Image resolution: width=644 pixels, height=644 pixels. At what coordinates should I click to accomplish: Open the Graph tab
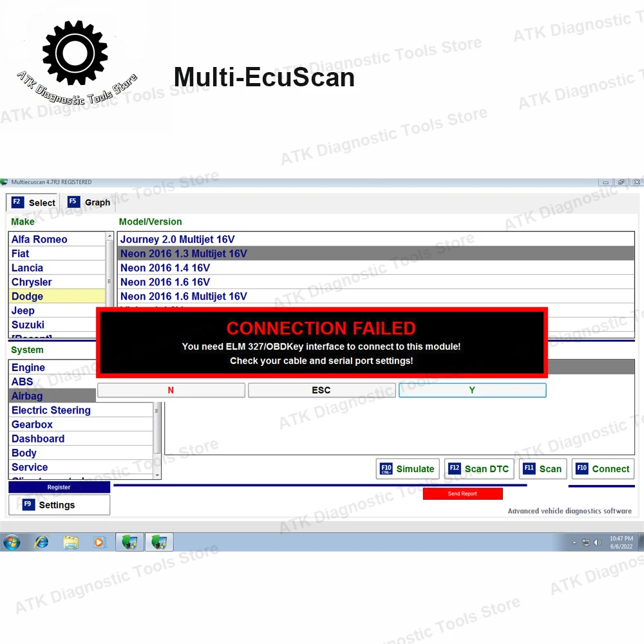89,202
